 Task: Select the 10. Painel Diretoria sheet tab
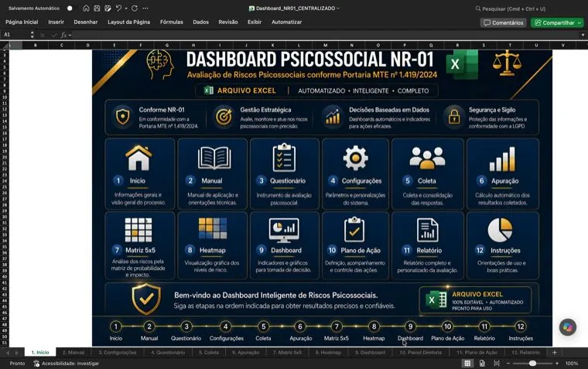420,353
